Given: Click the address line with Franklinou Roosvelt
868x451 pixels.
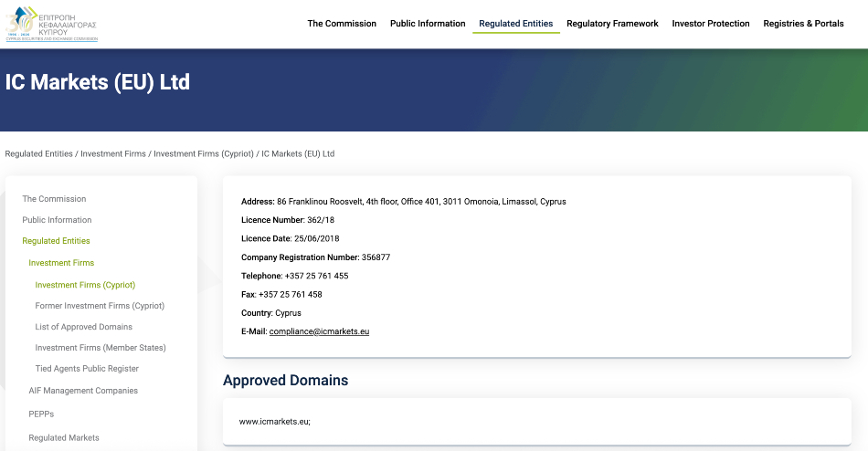Looking at the screenshot, I should pyautogui.click(x=404, y=202).
